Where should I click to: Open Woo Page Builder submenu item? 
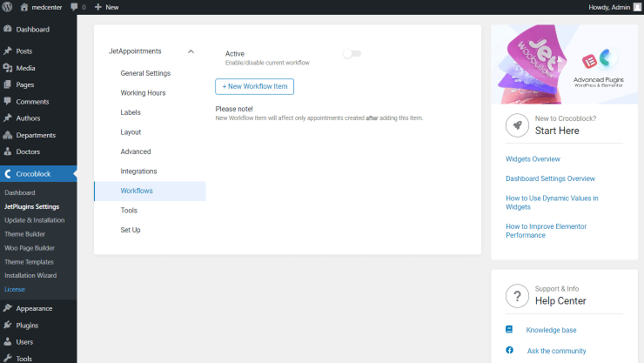pyautogui.click(x=30, y=248)
